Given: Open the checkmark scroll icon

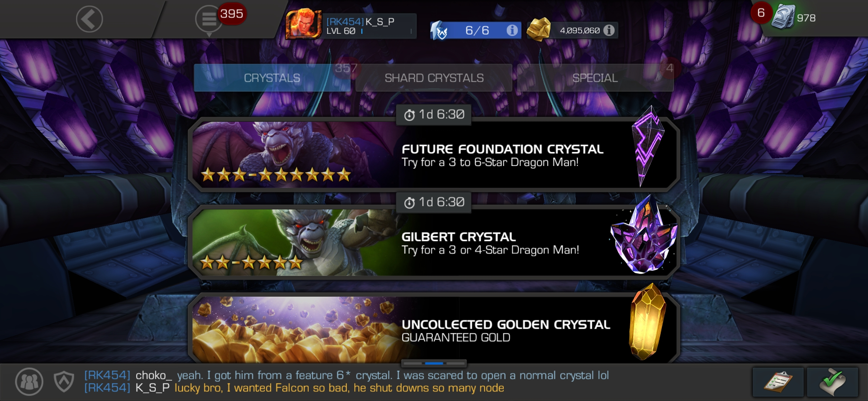Looking at the screenshot, I should click(833, 382).
